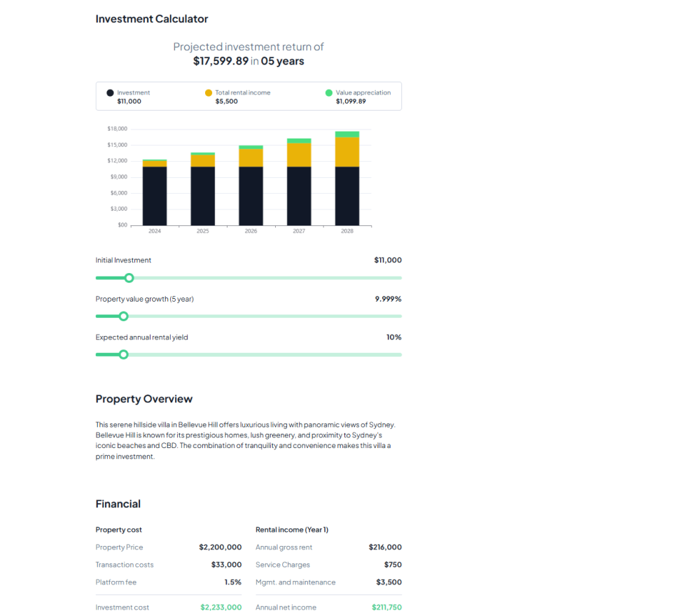Select the 2025 bar's dark investment segment
Viewport: 700px width, 611px height.
tap(203, 196)
